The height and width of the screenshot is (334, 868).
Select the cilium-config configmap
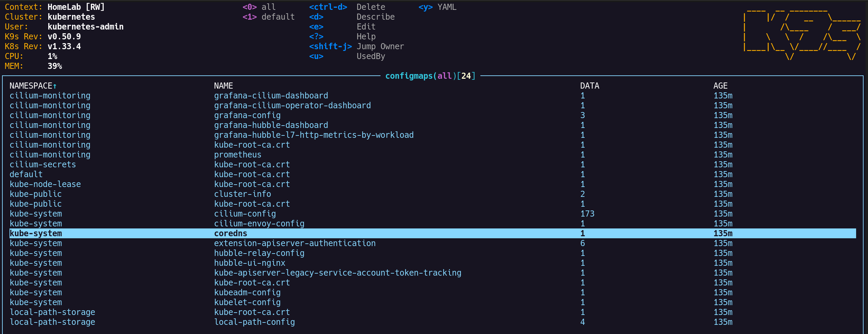432,214
